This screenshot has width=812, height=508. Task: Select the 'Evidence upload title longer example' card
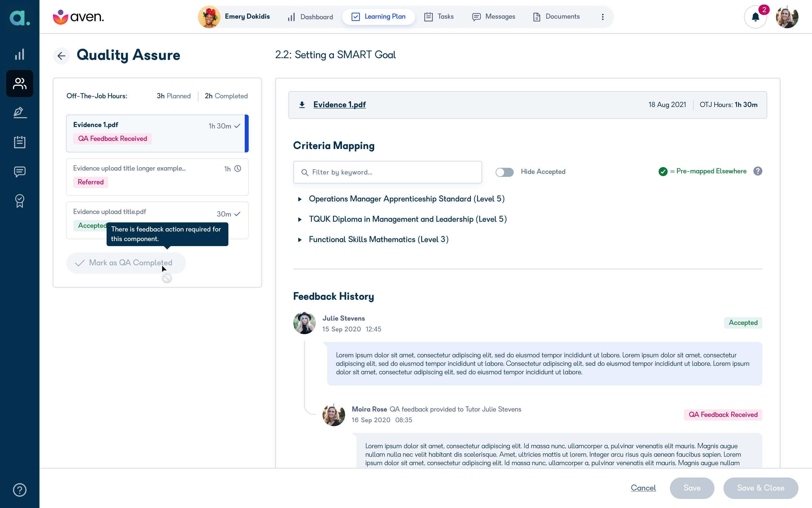tap(157, 177)
